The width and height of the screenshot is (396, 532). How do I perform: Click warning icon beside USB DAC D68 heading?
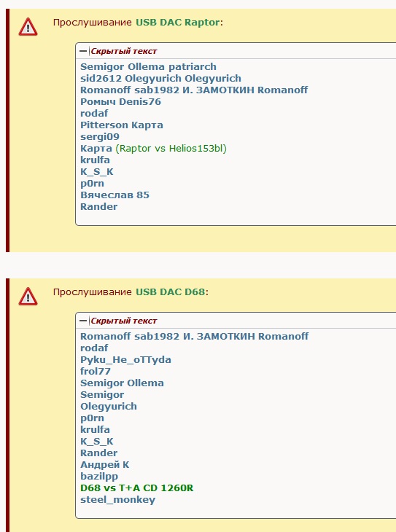pos(28,297)
